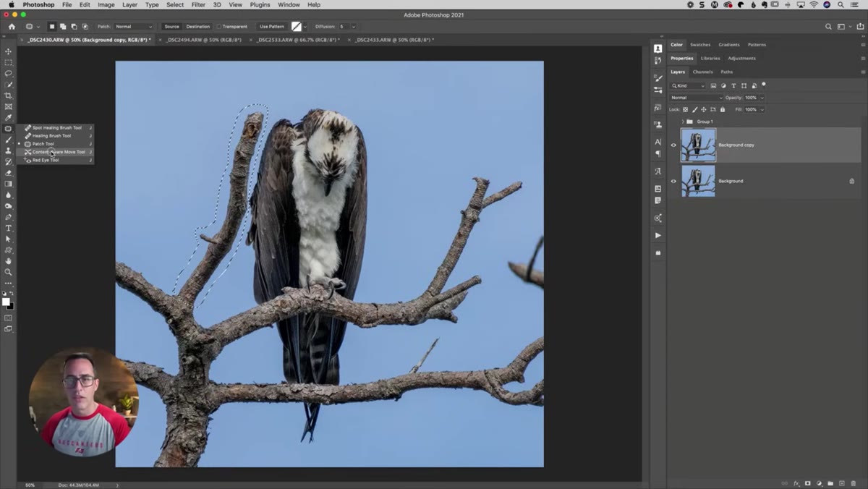
Task: Toggle lock position
Action: [x=704, y=109]
